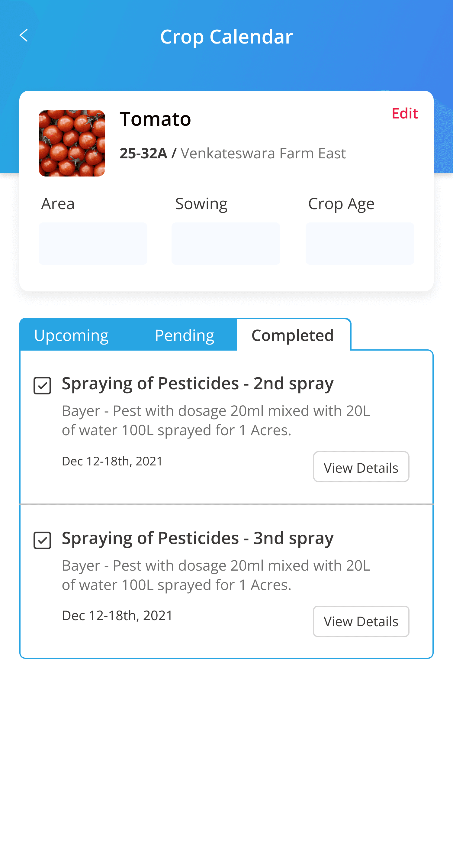Toggle the 3nd spray task checkbox
The height and width of the screenshot is (868, 453).
pos(43,540)
